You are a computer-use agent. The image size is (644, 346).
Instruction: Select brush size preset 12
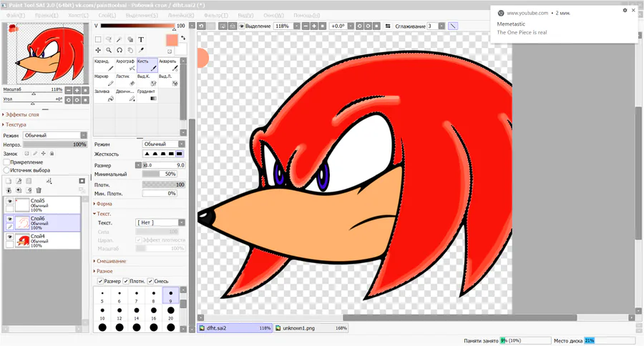click(119, 312)
